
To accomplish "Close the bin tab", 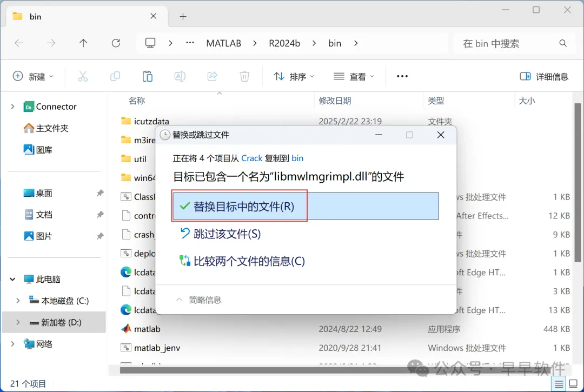I will 153,16.
